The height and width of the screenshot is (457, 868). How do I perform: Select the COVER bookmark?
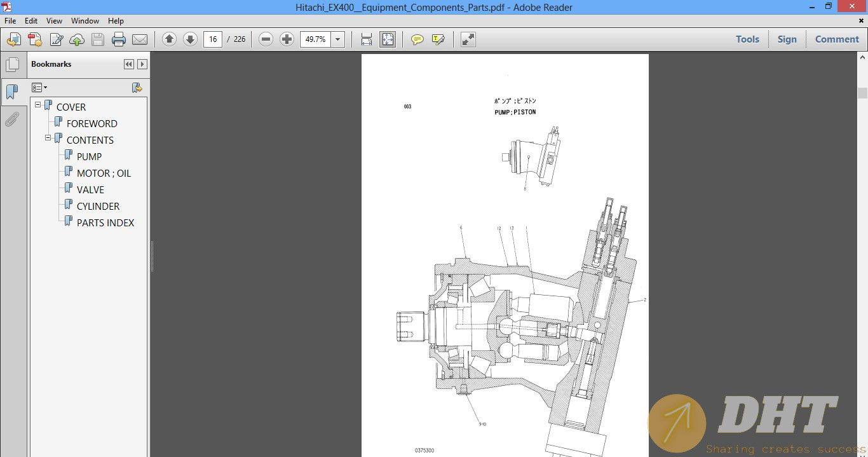tap(71, 107)
